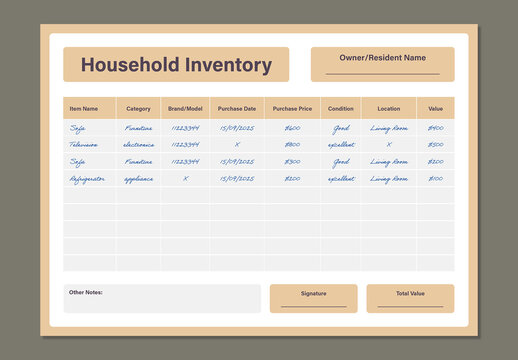
Task: Click the Purchase Price column header
Action: coord(292,109)
